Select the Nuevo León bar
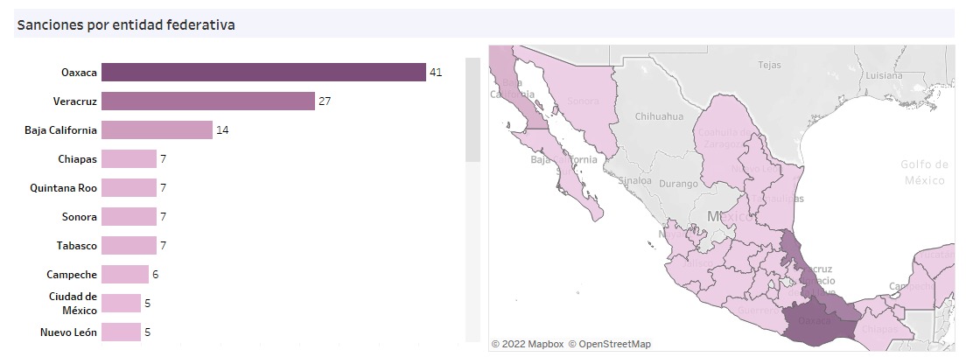 click(x=121, y=332)
